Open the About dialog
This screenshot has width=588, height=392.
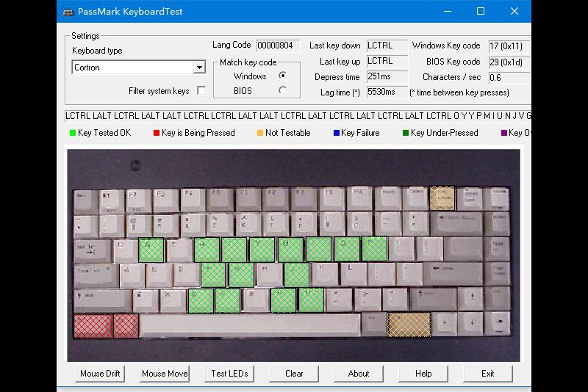tap(359, 374)
